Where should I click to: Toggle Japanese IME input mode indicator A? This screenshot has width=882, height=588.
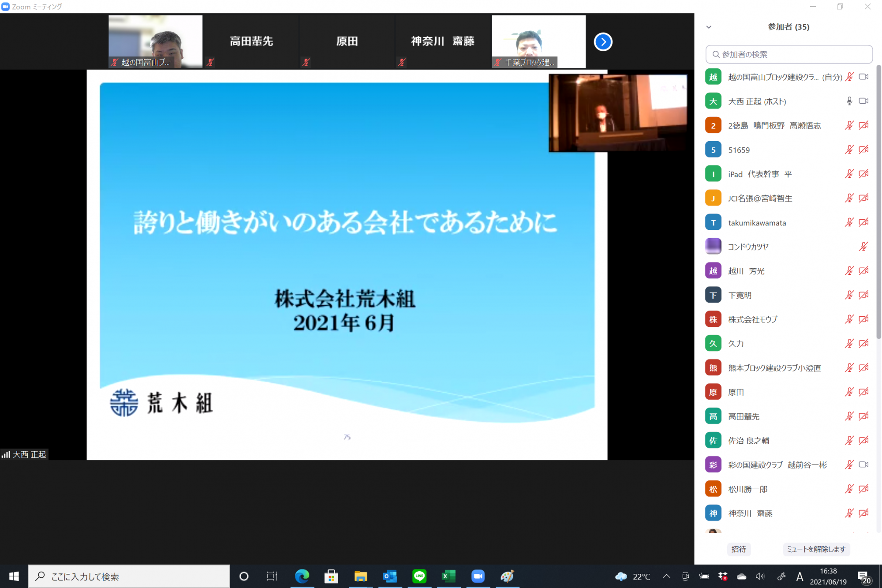pyautogui.click(x=800, y=576)
